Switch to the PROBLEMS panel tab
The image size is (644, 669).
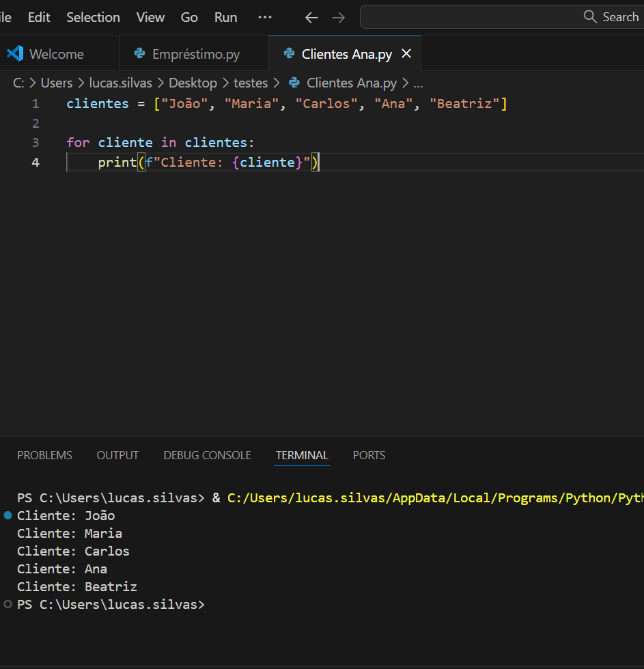point(44,455)
